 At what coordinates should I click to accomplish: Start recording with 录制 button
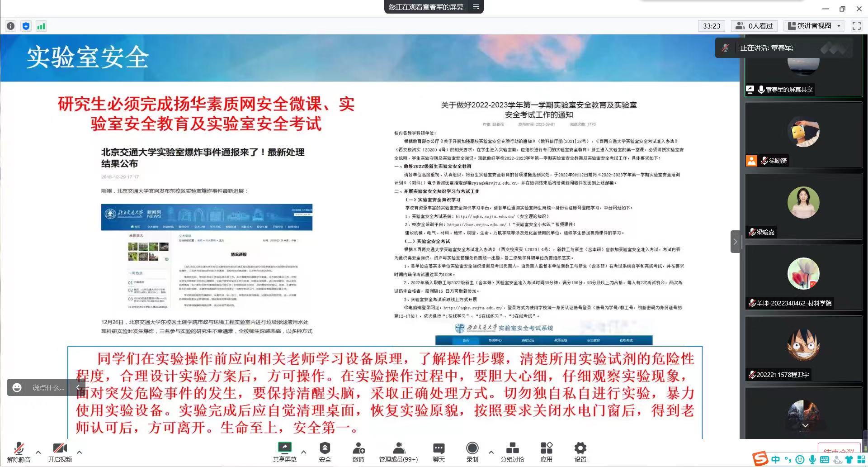472,449
